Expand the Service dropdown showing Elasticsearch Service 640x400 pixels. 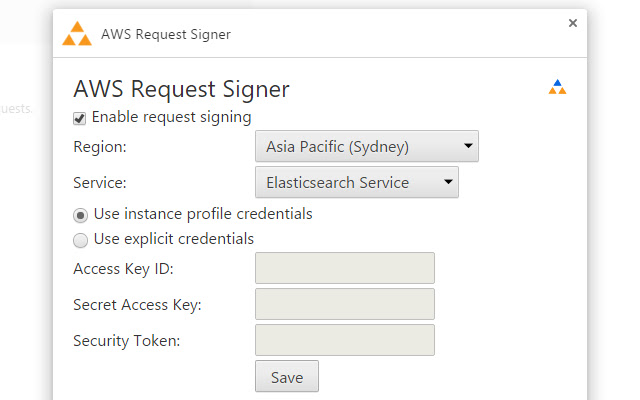tap(357, 183)
